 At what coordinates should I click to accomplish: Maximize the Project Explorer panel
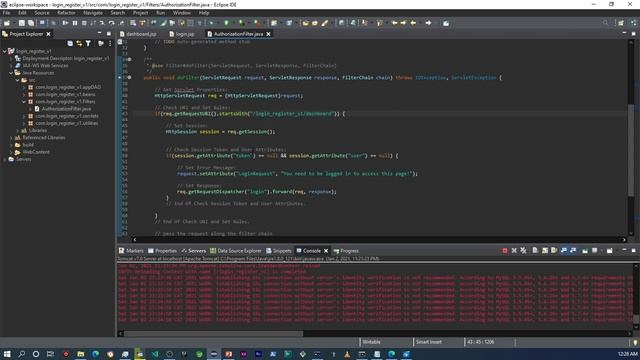[109, 33]
